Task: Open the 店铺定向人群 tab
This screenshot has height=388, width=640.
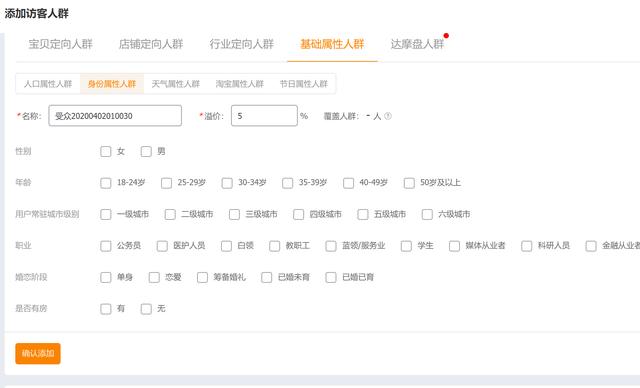Action: coord(151,44)
